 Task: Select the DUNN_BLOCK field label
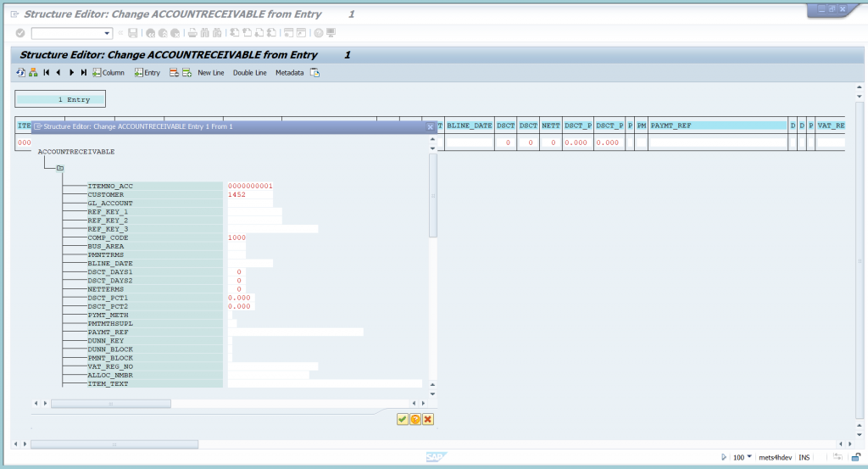[110, 349]
